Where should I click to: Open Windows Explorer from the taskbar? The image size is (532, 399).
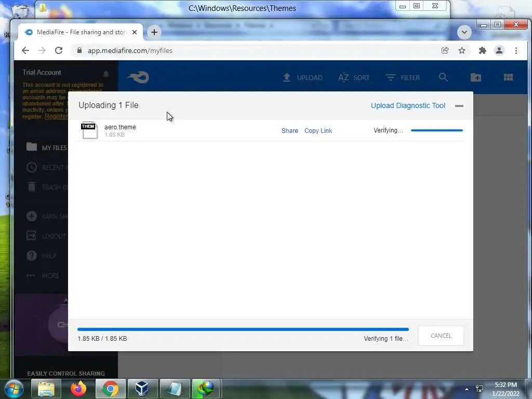coord(46,389)
